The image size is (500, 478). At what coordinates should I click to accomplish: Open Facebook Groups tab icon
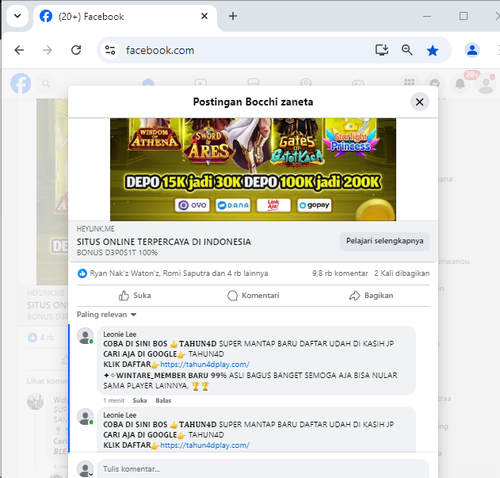[306, 82]
